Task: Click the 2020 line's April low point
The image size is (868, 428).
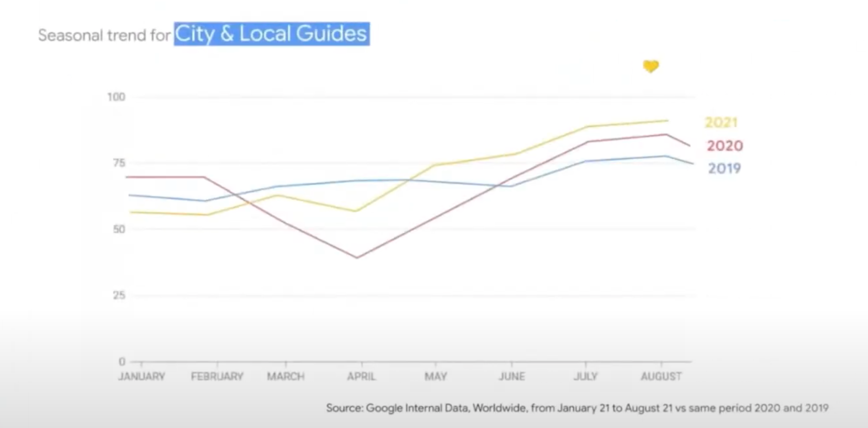Action: coord(357,258)
